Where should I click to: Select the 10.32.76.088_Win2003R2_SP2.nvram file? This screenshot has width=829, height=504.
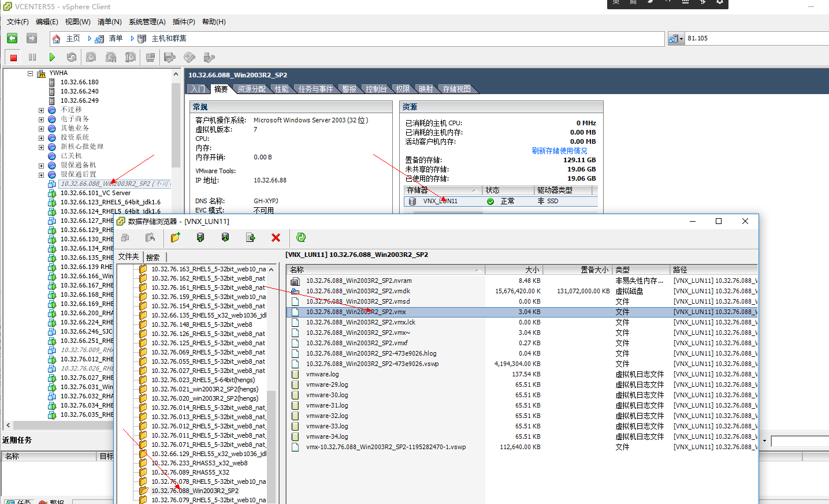[359, 281]
